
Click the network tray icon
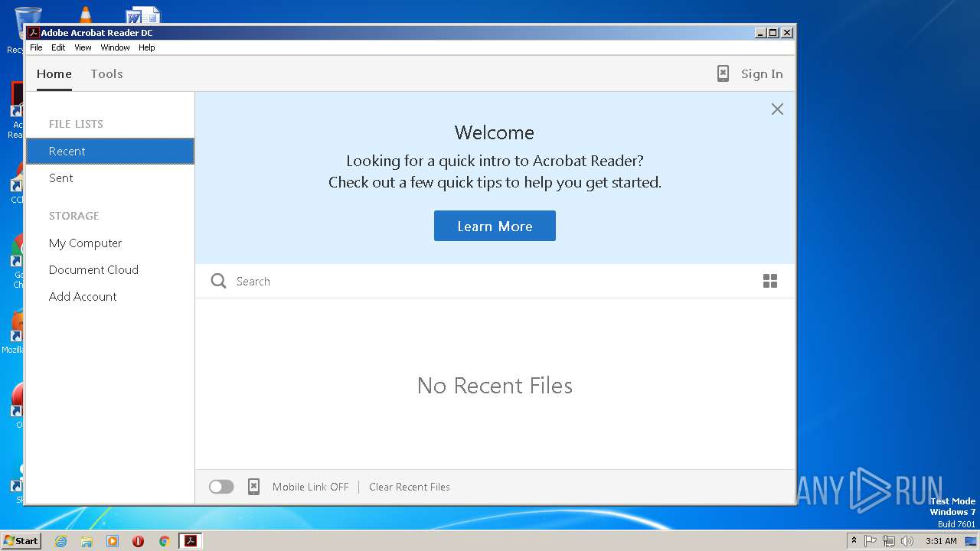[889, 541]
